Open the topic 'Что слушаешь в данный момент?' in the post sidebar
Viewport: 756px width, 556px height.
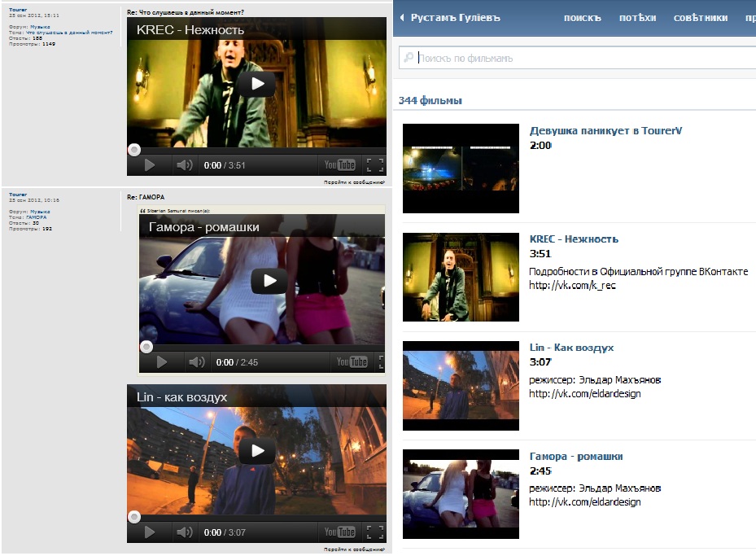(69, 33)
